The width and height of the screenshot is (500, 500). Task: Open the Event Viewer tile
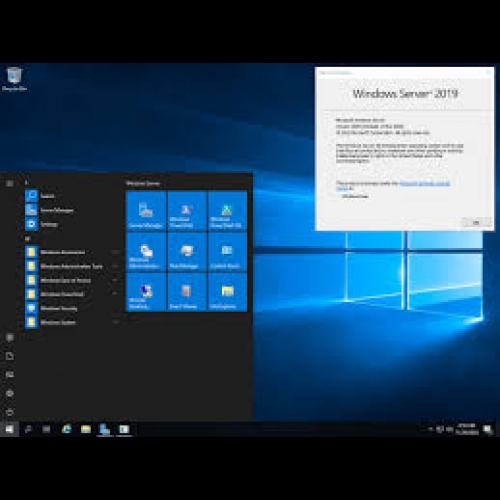coord(187,292)
